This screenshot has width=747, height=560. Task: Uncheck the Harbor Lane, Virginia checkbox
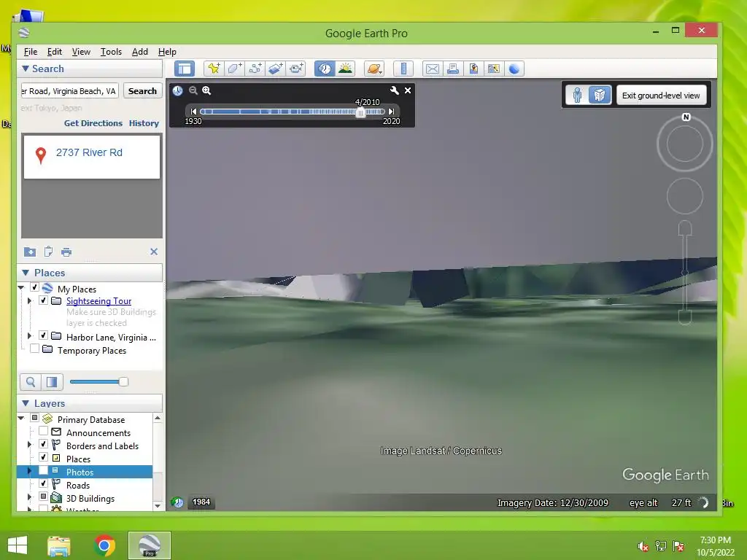(43, 335)
